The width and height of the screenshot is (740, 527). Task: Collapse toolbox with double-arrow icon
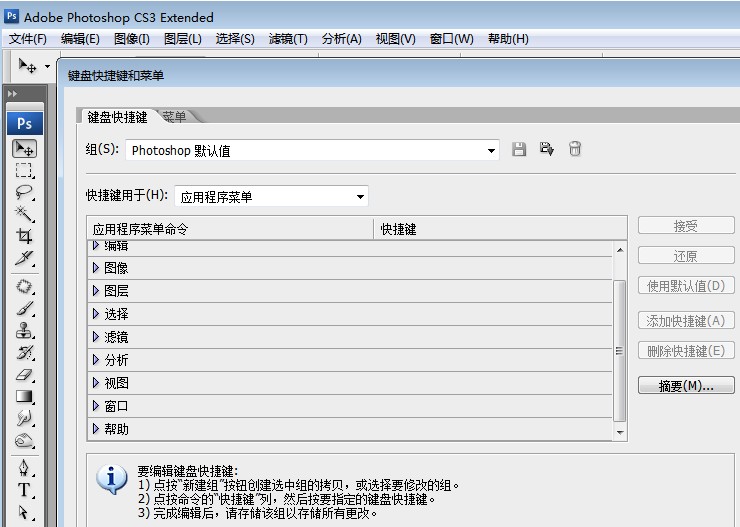coord(12,93)
